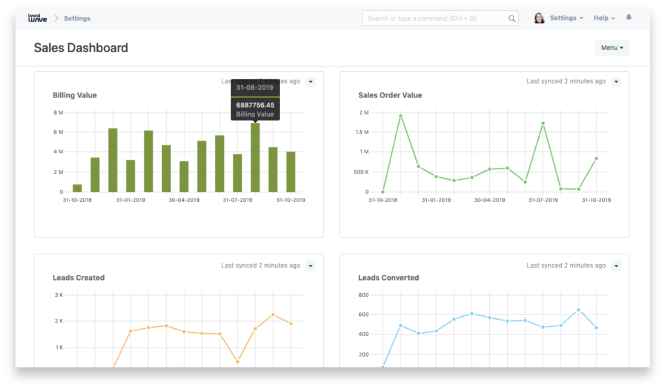Screen dimensions: 666x390
Task: Click the highest point in Leads Created line
Action: (273, 315)
